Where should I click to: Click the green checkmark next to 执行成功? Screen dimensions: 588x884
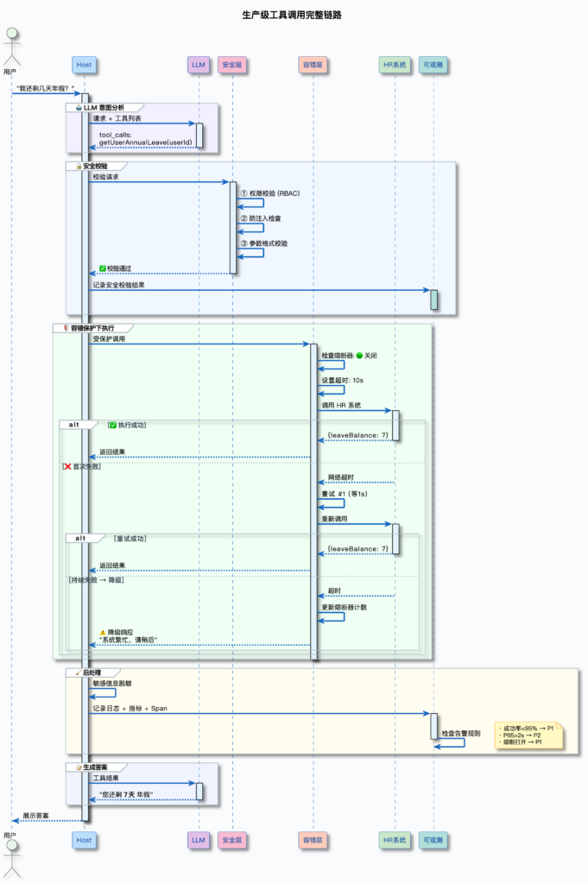pos(112,425)
